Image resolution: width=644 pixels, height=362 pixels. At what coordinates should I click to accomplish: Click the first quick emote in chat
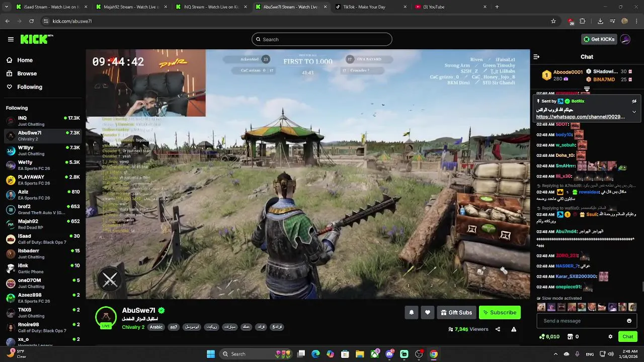coord(541,307)
